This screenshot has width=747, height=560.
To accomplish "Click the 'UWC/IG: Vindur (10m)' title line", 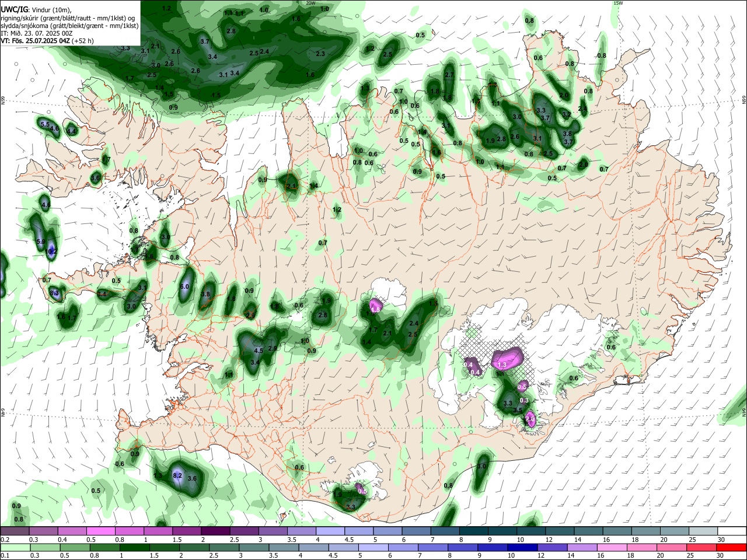I will [x=36, y=10].
